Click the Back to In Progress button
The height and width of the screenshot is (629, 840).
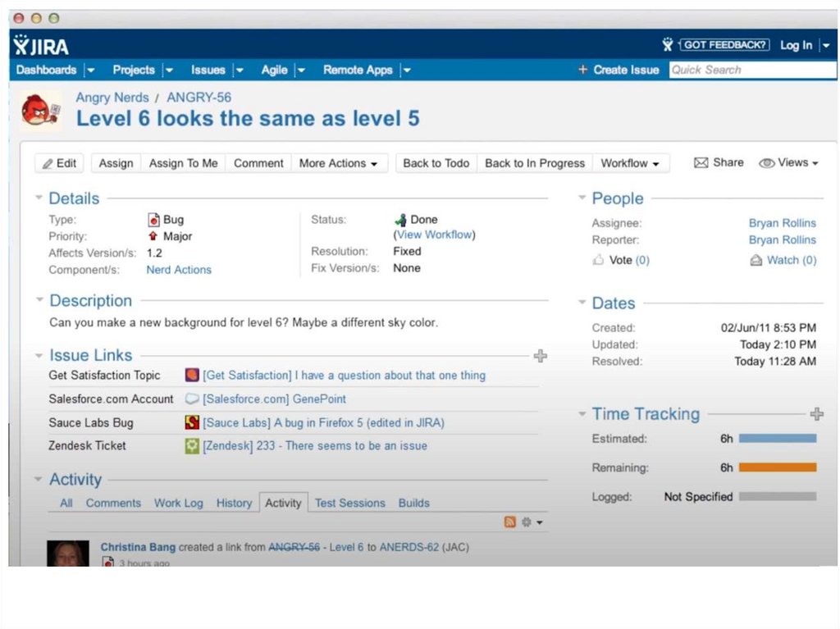[x=535, y=163]
